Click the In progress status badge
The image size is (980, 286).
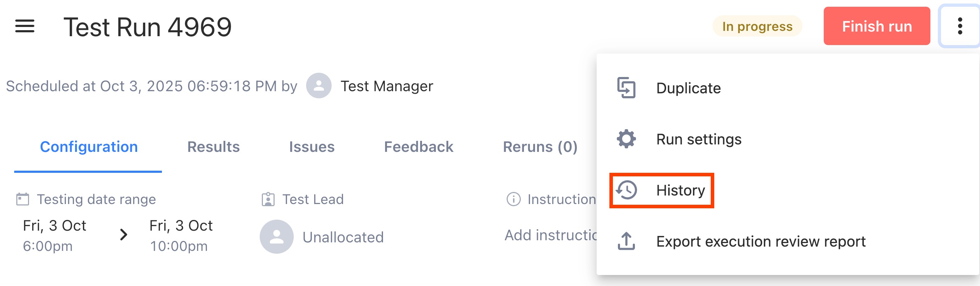757,26
